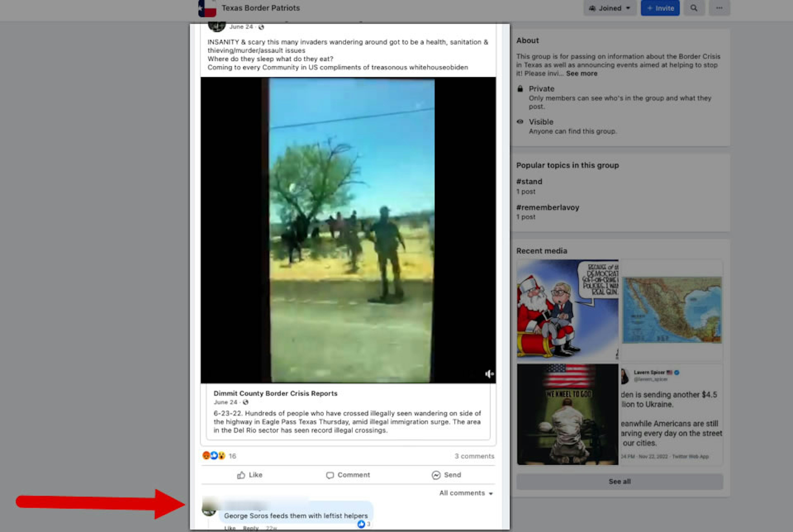Click the lock icon beside Private
The image size is (793, 532).
[520, 89]
